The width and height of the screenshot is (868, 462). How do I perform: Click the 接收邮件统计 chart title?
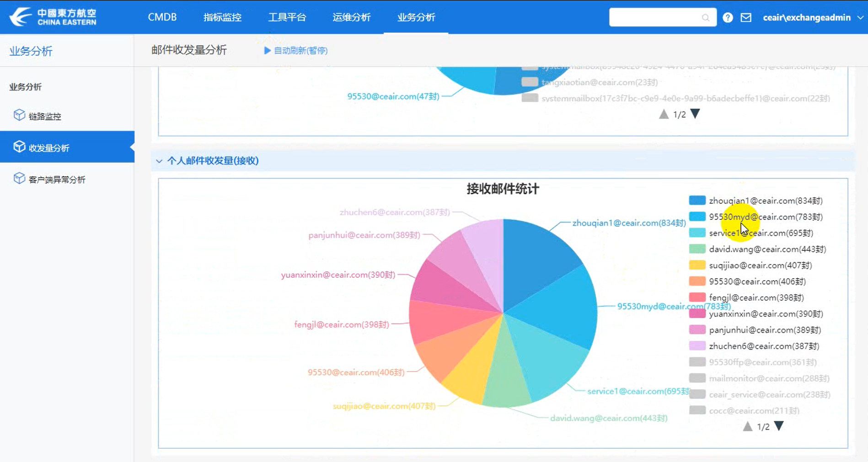point(503,189)
